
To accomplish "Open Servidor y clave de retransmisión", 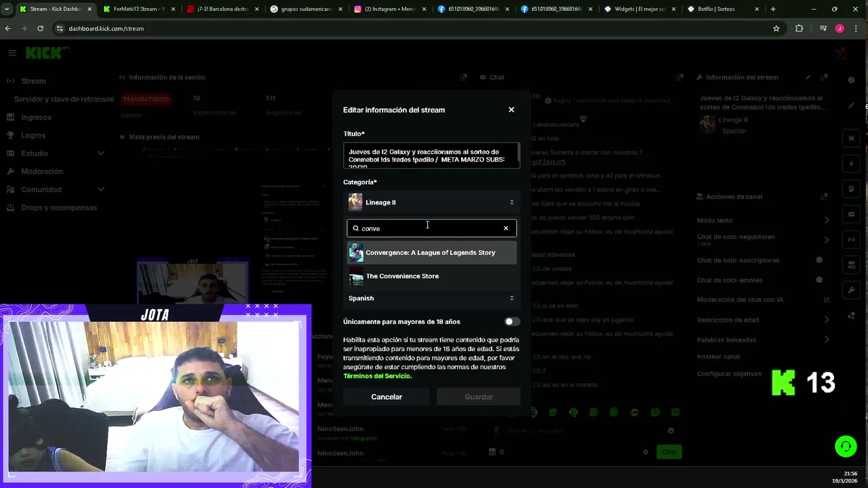I will [x=64, y=99].
